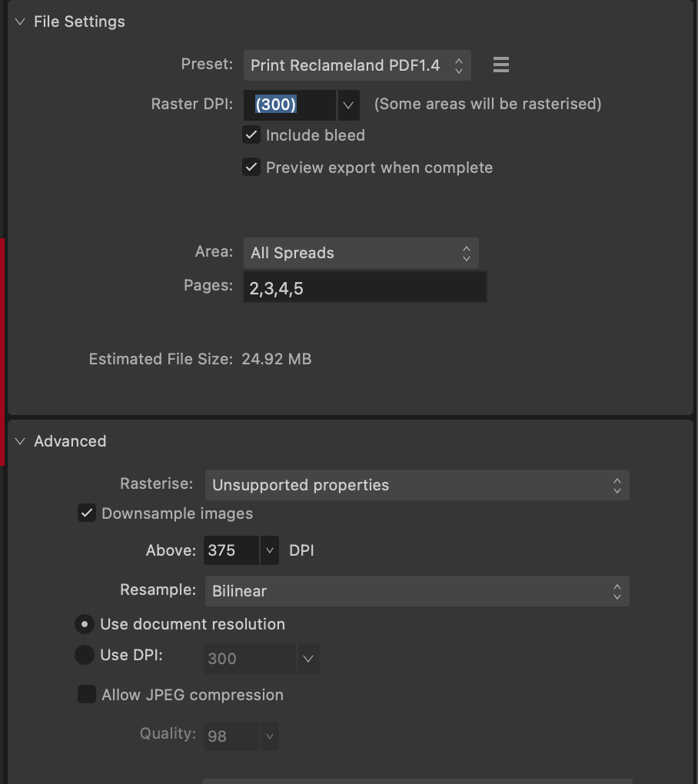This screenshot has height=784, width=698.
Task: Open the Above DPI dropdown arrow
Action: point(270,550)
